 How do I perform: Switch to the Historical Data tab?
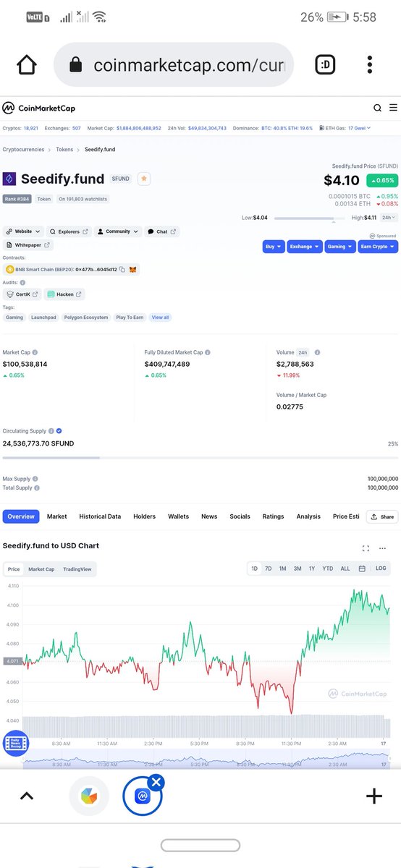coord(100,516)
